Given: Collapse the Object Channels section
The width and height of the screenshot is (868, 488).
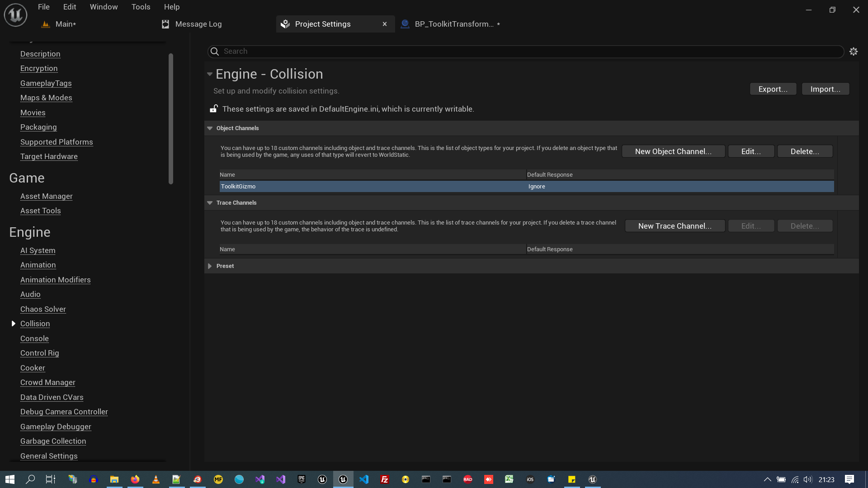Looking at the screenshot, I should (210, 128).
